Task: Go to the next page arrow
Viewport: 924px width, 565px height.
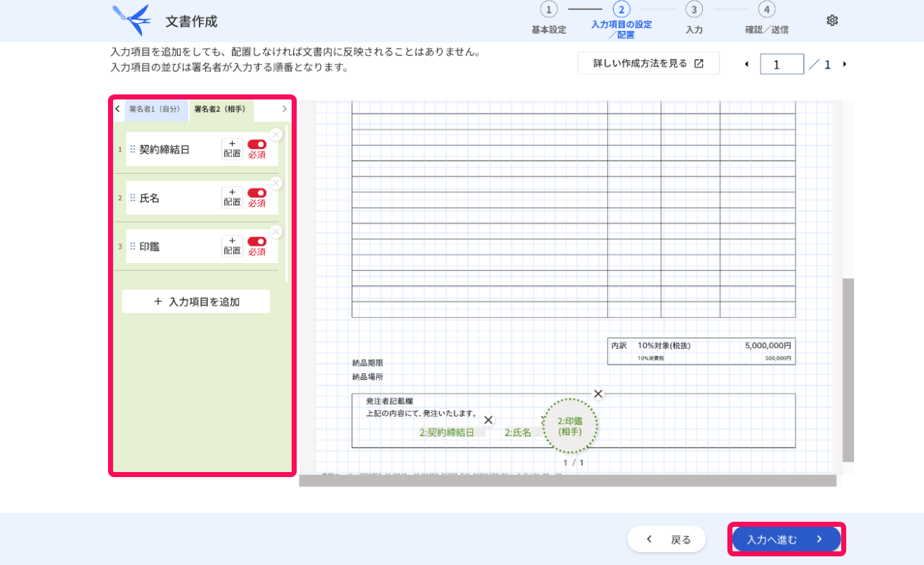Action: tap(845, 64)
